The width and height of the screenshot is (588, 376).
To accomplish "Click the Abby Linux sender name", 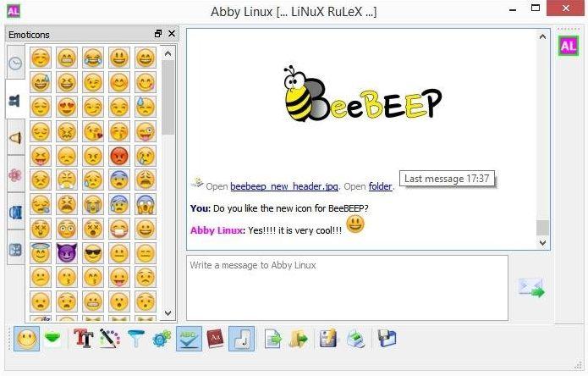I will [217, 230].
